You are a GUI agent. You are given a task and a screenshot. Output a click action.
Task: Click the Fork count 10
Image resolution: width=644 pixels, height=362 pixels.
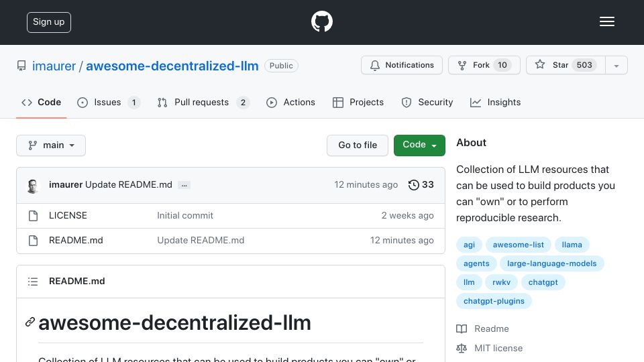tap(502, 65)
